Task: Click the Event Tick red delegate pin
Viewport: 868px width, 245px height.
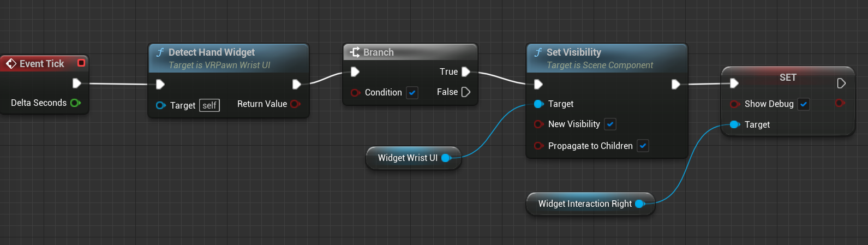Action: (81, 63)
